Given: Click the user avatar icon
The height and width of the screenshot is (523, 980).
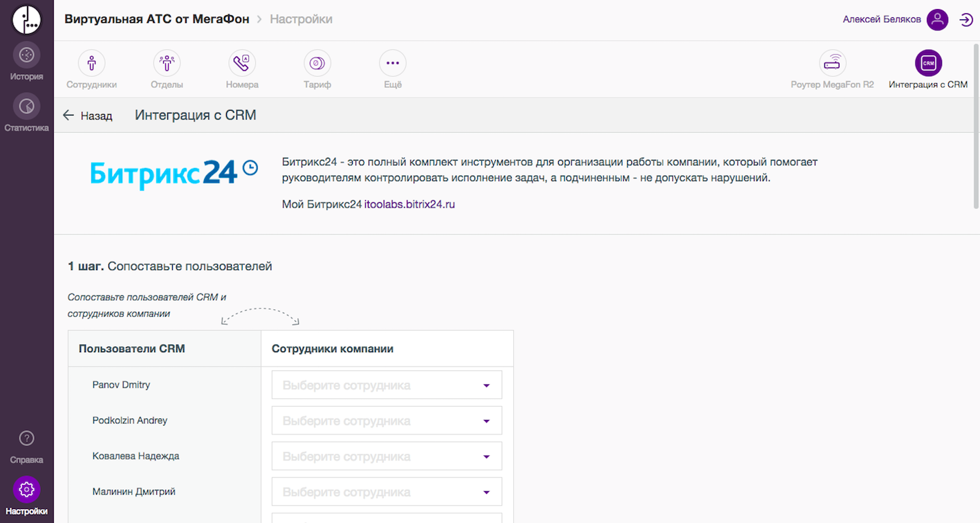Looking at the screenshot, I should coord(937,19).
